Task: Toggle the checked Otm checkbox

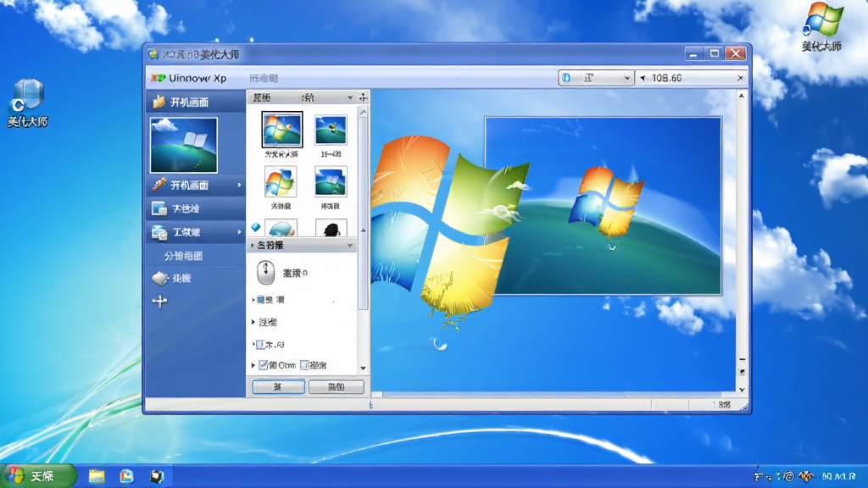Action: tap(264, 365)
